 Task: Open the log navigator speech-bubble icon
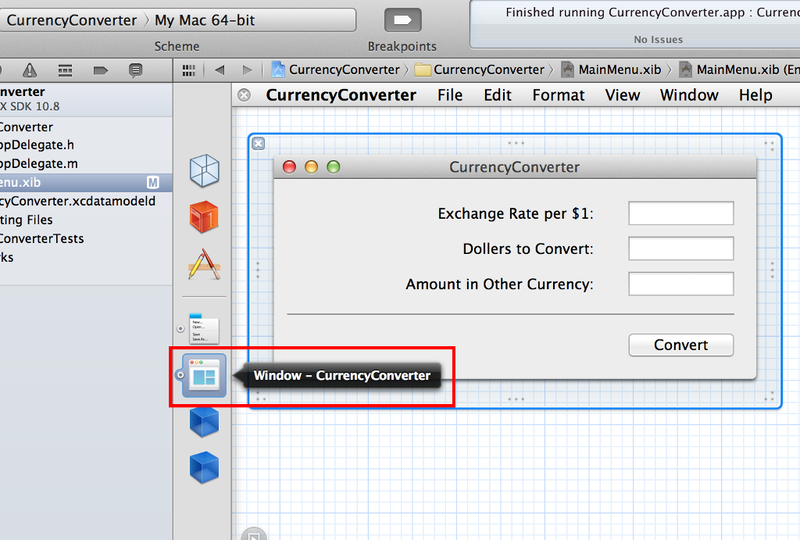(135, 71)
